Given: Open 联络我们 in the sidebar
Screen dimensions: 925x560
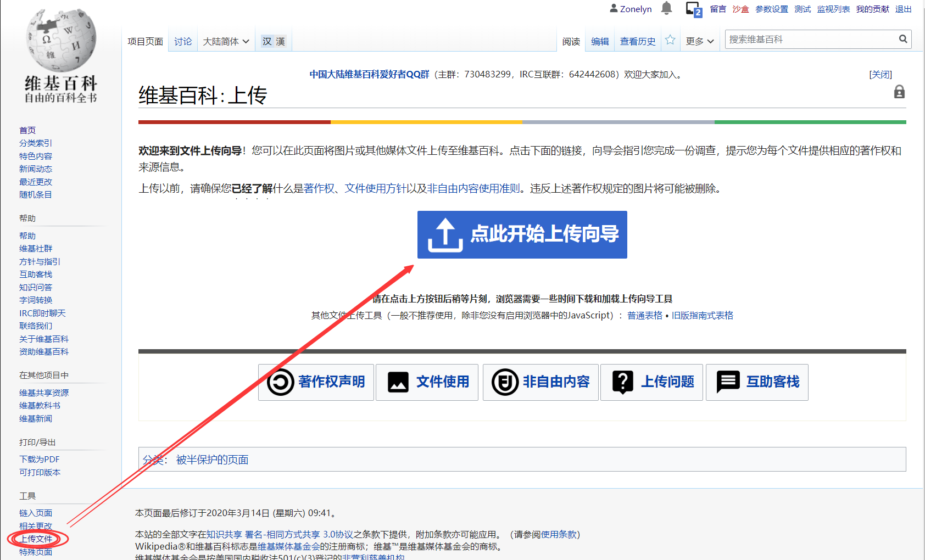Looking at the screenshot, I should tap(36, 326).
